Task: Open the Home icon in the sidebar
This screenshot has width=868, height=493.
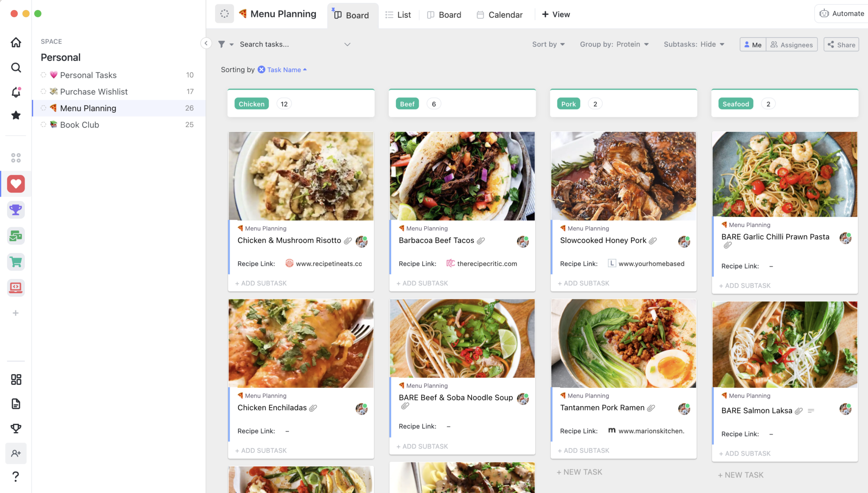Action: 16,42
